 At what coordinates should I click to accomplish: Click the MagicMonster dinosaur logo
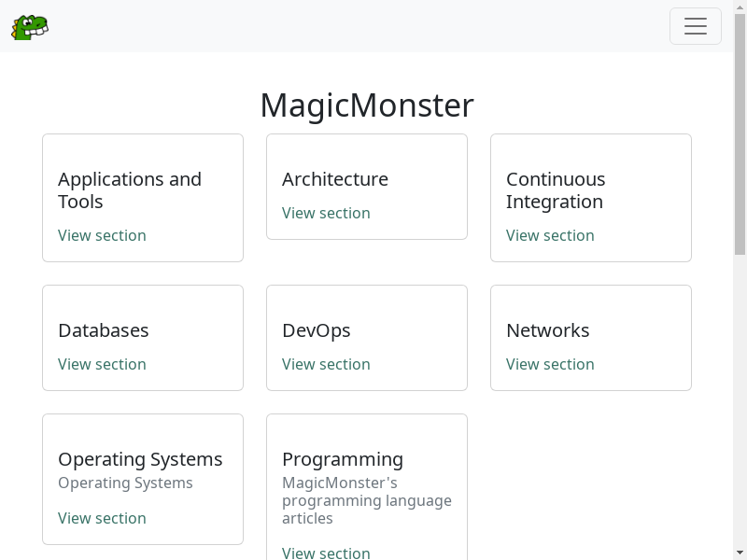pyautogui.click(x=30, y=27)
